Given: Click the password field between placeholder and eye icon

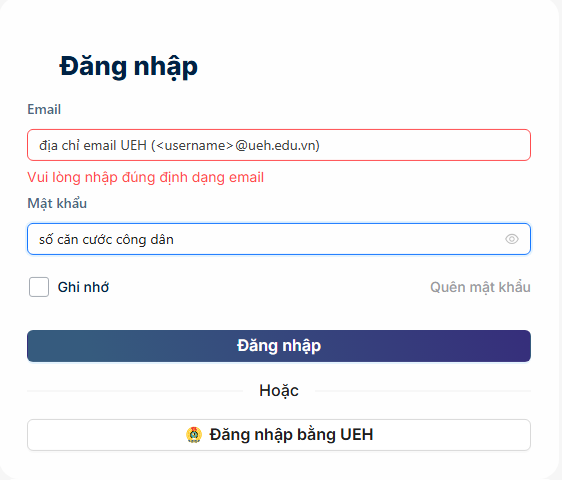Looking at the screenshot, I should 339,239.
